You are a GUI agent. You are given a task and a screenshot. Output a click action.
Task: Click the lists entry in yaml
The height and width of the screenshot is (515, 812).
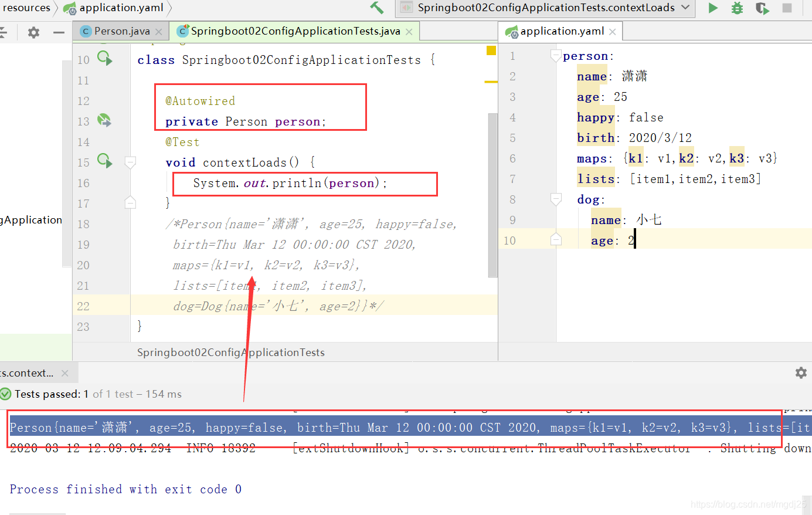click(x=669, y=179)
